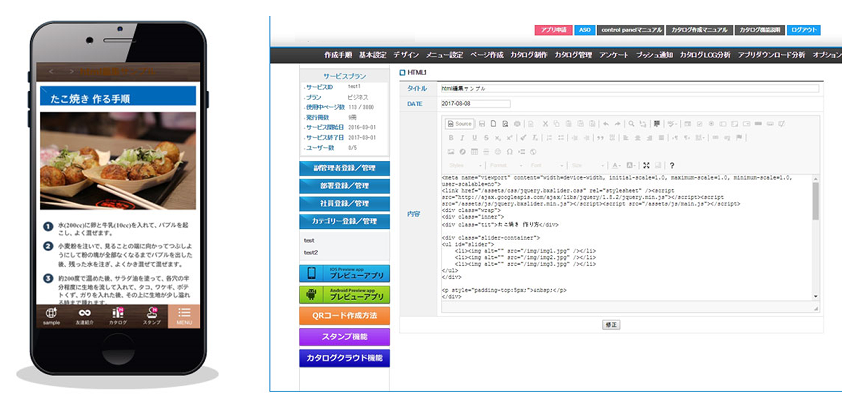Click the New Page document icon
The width and height of the screenshot is (868, 403).
493,124
